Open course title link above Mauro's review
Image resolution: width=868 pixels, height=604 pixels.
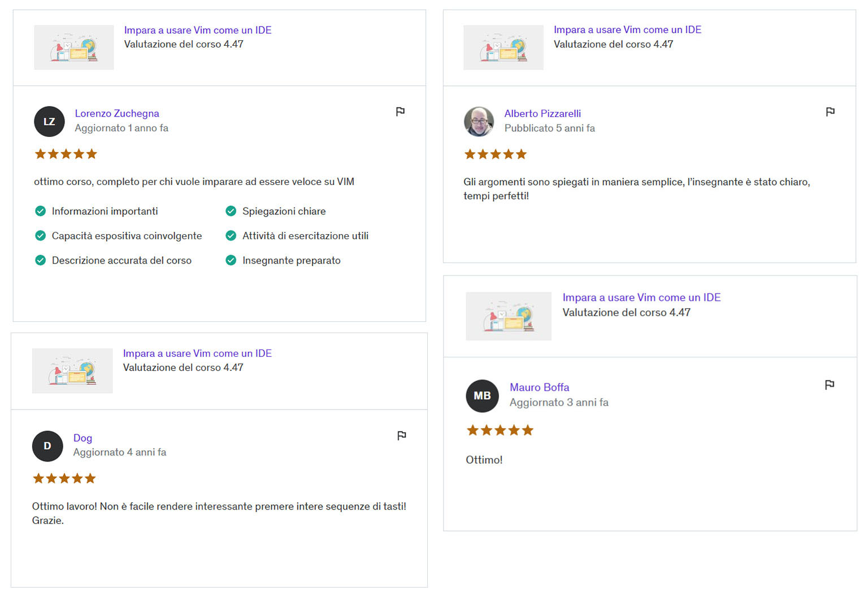pyautogui.click(x=641, y=297)
